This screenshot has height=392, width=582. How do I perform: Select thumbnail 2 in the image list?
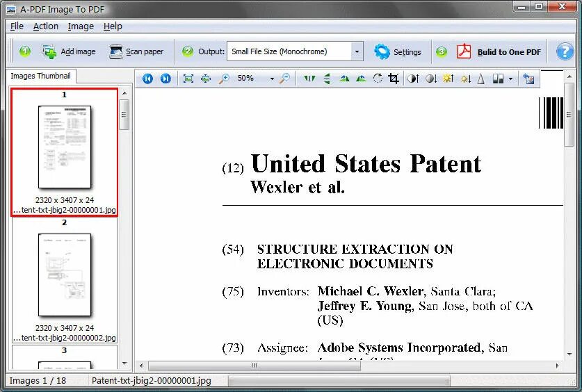[x=65, y=280]
